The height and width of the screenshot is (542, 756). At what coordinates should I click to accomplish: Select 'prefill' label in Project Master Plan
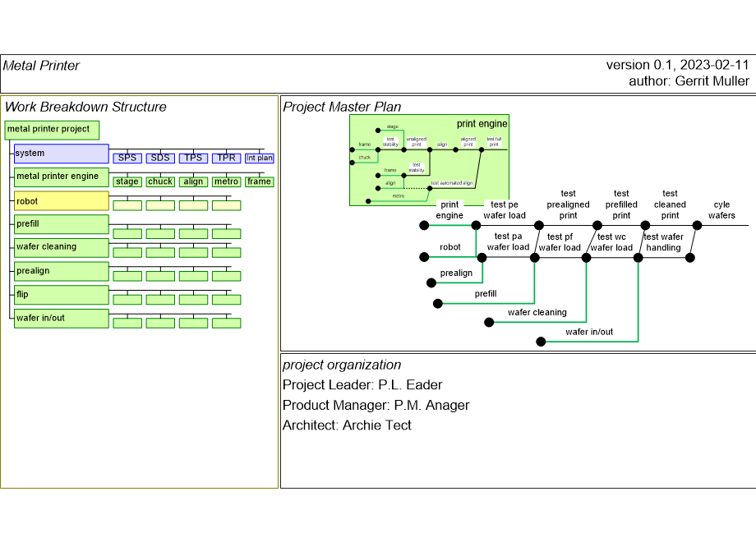pyautogui.click(x=486, y=294)
